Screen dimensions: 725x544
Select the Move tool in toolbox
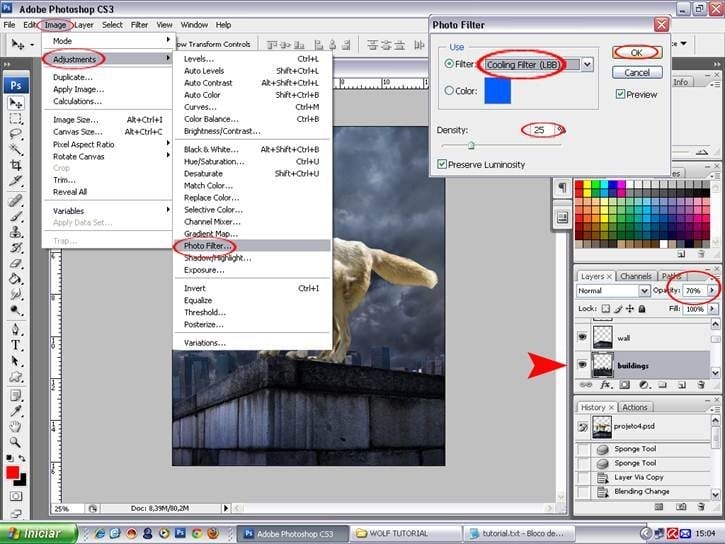tap(16, 103)
